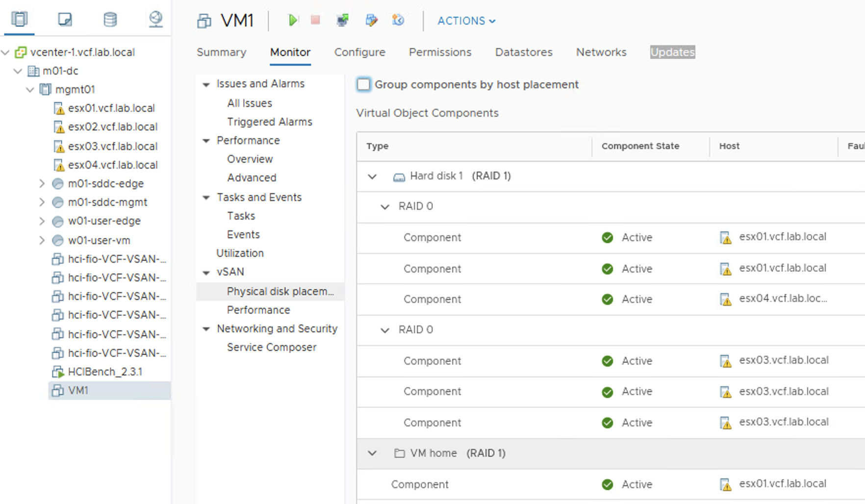Image resolution: width=865 pixels, height=504 pixels.
Task: Collapse the Hard disk 1 (RAID 1) row
Action: (373, 176)
